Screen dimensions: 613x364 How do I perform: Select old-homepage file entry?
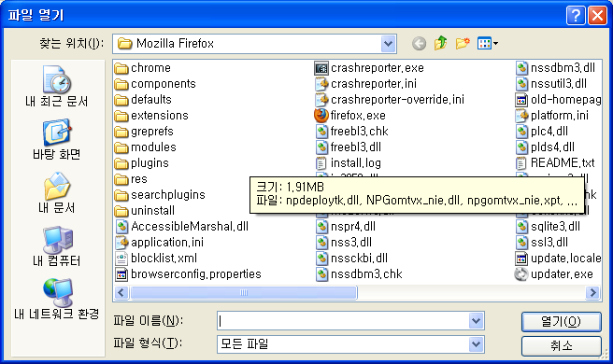(558, 100)
